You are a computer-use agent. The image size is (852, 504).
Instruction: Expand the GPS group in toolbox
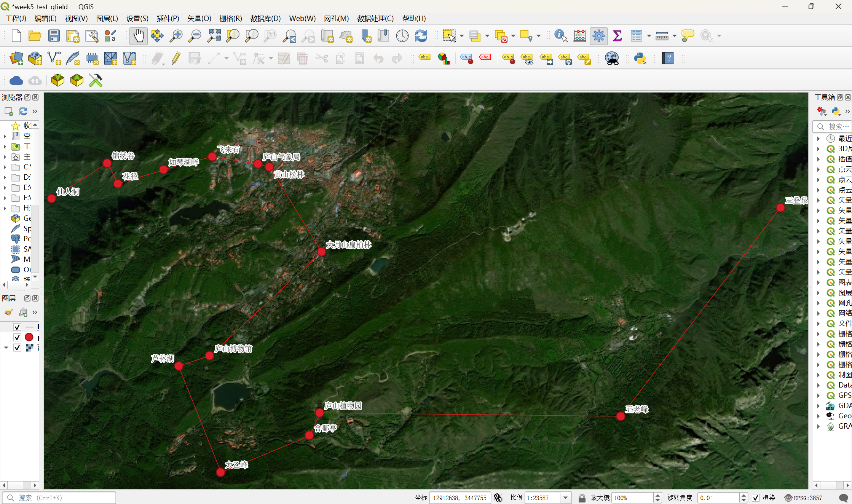(x=818, y=396)
